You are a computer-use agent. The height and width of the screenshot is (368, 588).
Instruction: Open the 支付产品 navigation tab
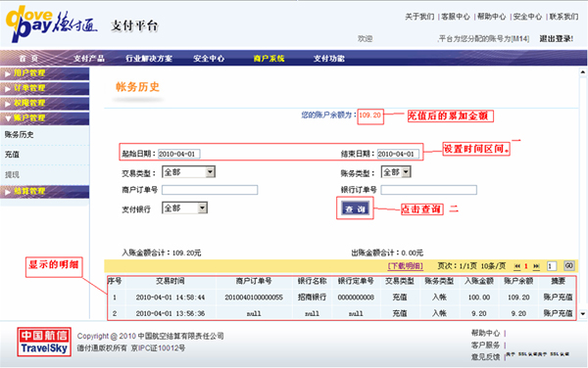(89, 59)
